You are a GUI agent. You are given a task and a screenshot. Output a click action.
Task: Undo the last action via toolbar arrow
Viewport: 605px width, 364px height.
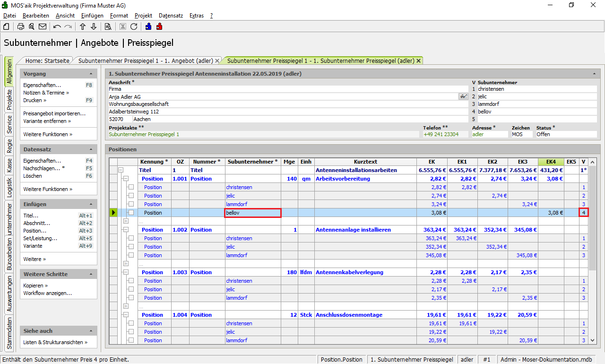[57, 26]
